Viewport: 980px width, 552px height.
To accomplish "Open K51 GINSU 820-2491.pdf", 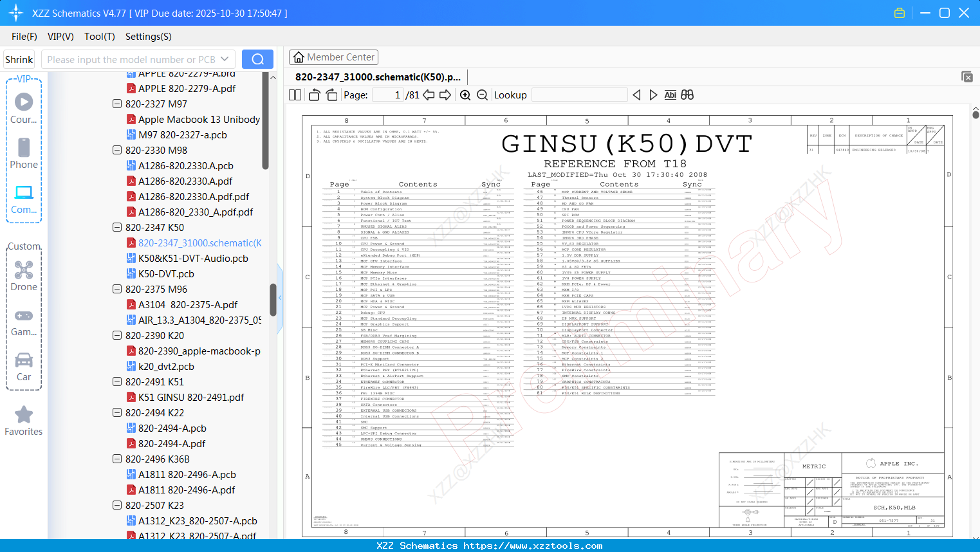I will (191, 398).
